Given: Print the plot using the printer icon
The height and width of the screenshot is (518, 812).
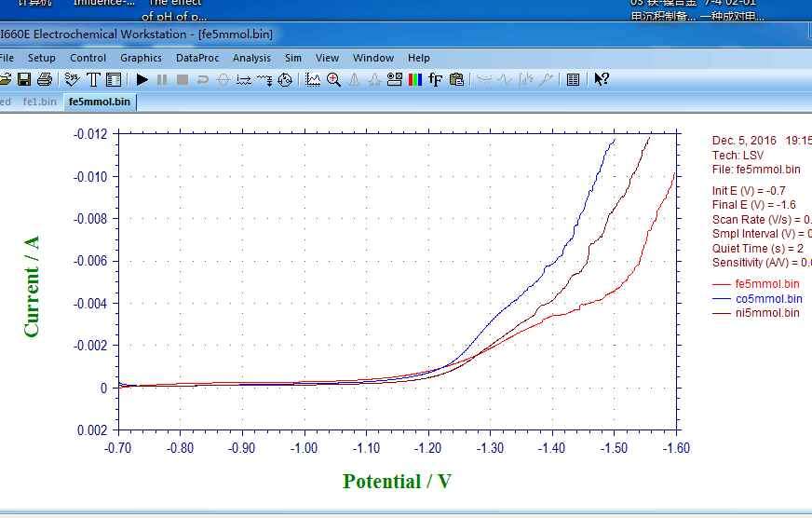Looking at the screenshot, I should [45, 80].
